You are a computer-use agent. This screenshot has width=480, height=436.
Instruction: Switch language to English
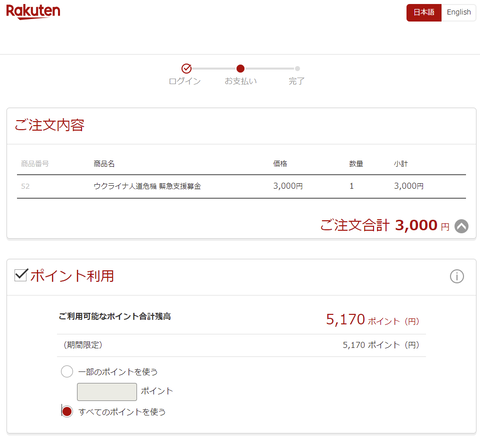point(459,13)
